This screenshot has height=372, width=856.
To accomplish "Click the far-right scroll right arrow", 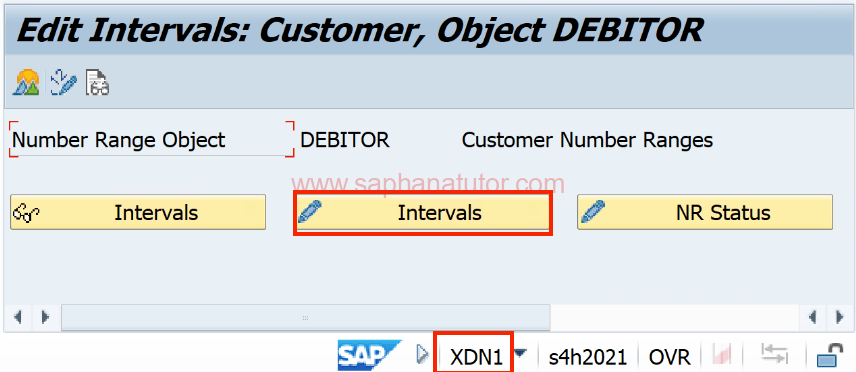I will (x=840, y=317).
